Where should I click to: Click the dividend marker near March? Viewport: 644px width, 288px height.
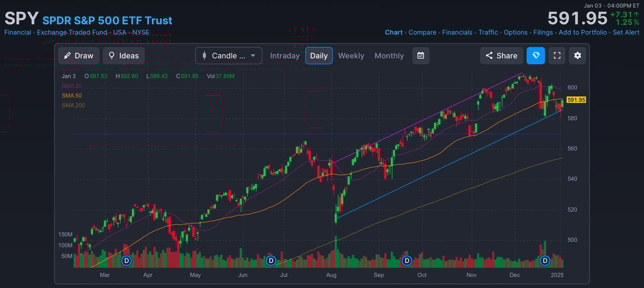pyautogui.click(x=126, y=261)
